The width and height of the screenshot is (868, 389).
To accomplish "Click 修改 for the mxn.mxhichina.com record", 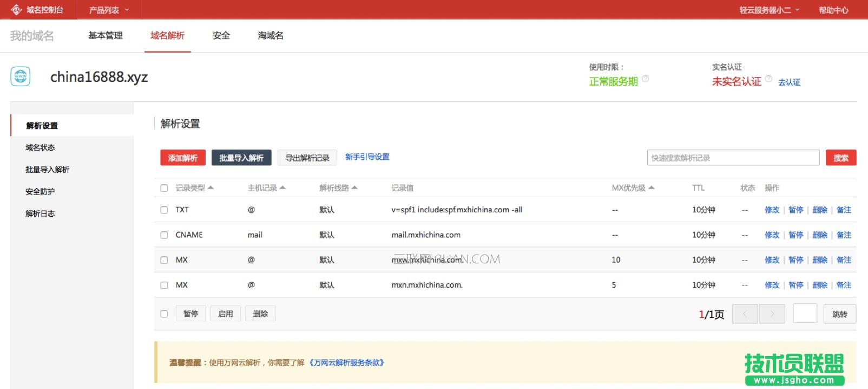I will (772, 285).
